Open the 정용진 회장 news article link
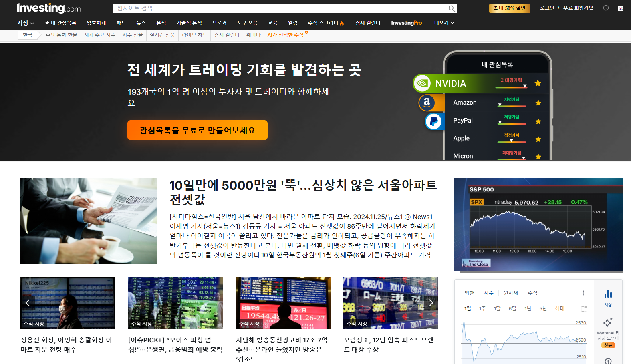 click(x=66, y=345)
